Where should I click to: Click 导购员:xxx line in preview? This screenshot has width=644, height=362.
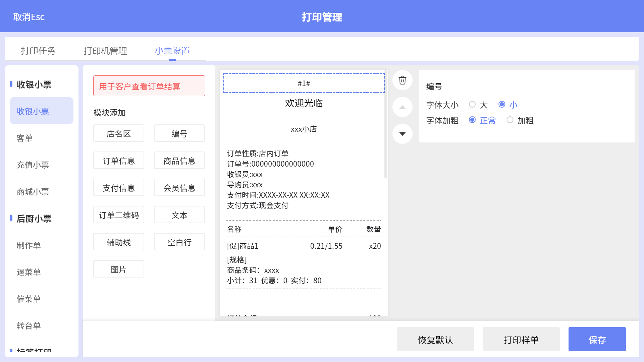pos(245,185)
